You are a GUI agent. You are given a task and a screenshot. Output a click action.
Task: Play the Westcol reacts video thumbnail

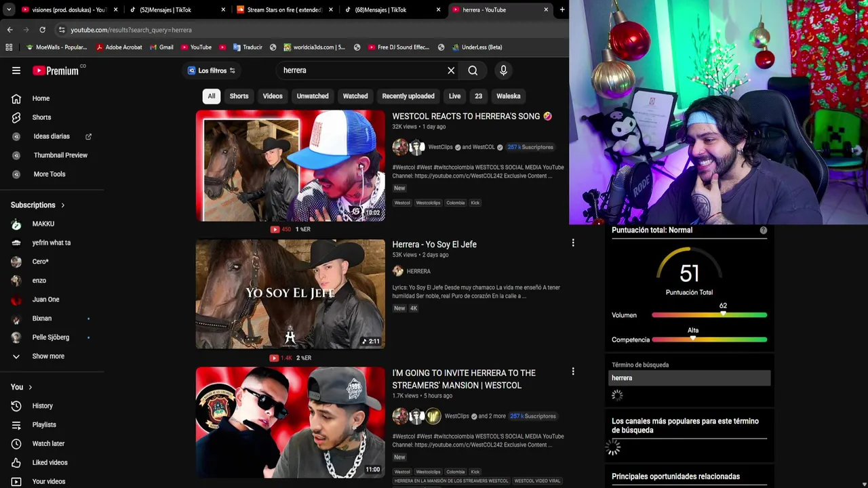coord(290,166)
